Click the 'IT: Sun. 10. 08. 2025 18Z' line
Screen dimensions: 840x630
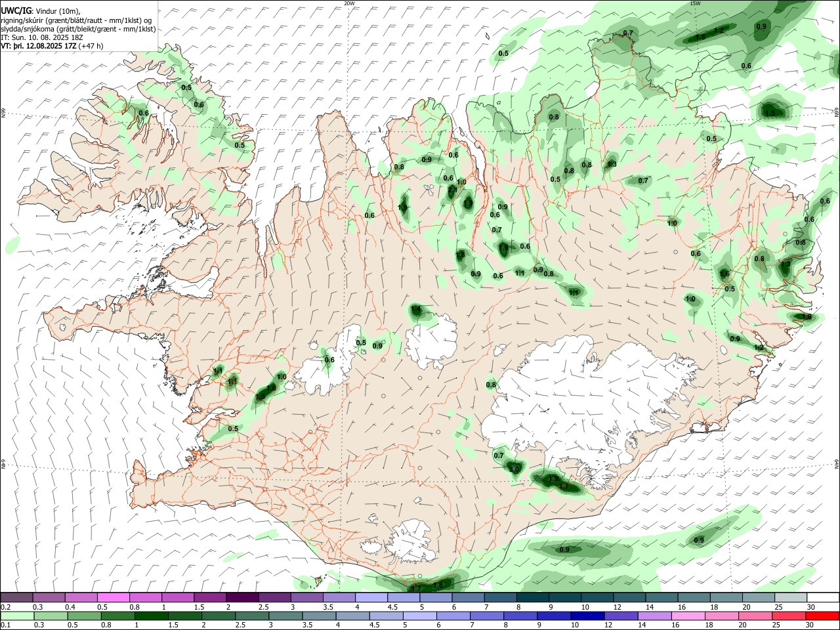(42, 37)
